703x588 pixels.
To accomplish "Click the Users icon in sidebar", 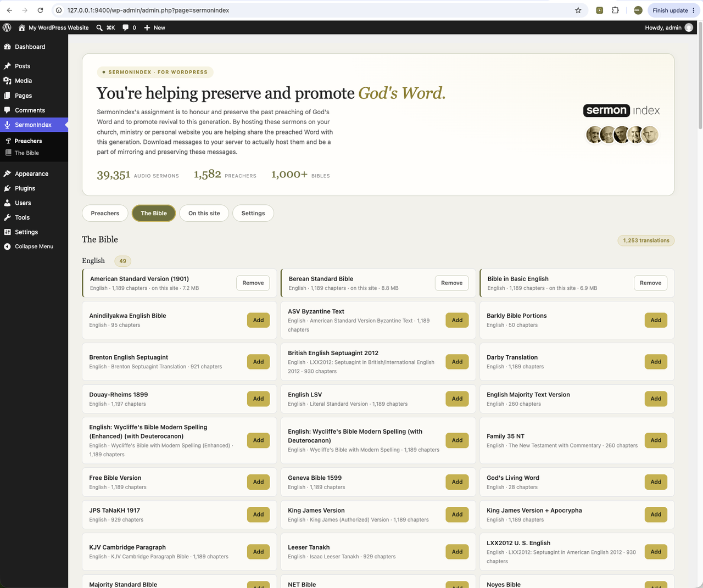I will [x=7, y=203].
